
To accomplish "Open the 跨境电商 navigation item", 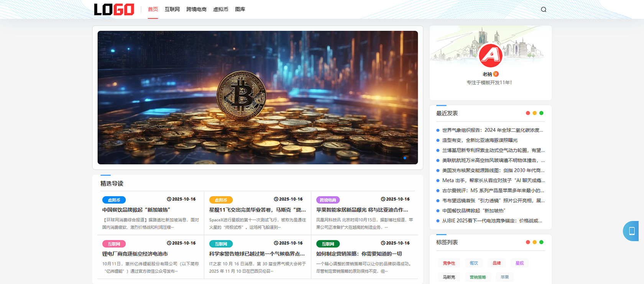I will click(x=196, y=9).
